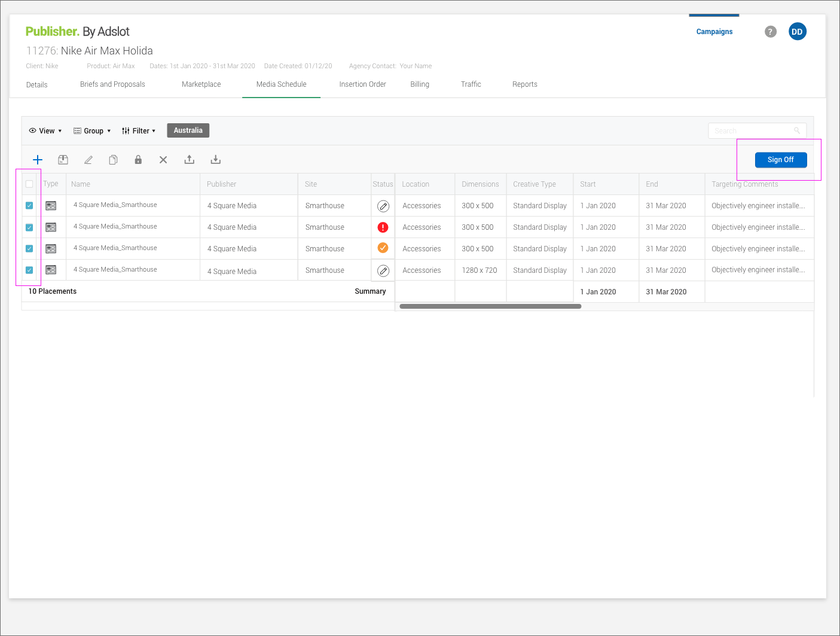Click the search magnifier icon
The image size is (840, 636).
797,130
